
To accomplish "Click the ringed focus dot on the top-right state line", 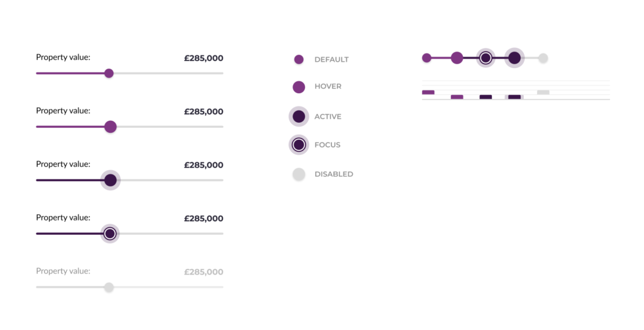I will pyautogui.click(x=486, y=58).
